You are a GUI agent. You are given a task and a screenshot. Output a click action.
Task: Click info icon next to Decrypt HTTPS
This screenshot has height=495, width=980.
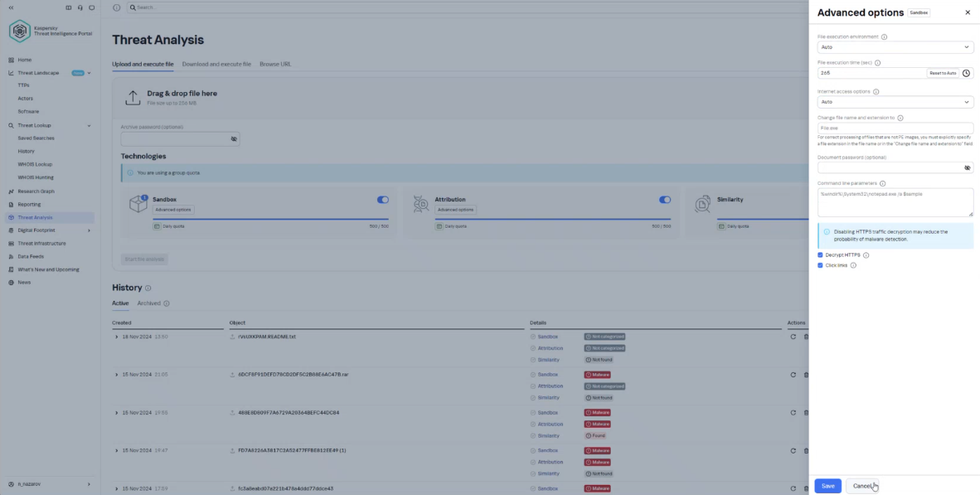866,255
